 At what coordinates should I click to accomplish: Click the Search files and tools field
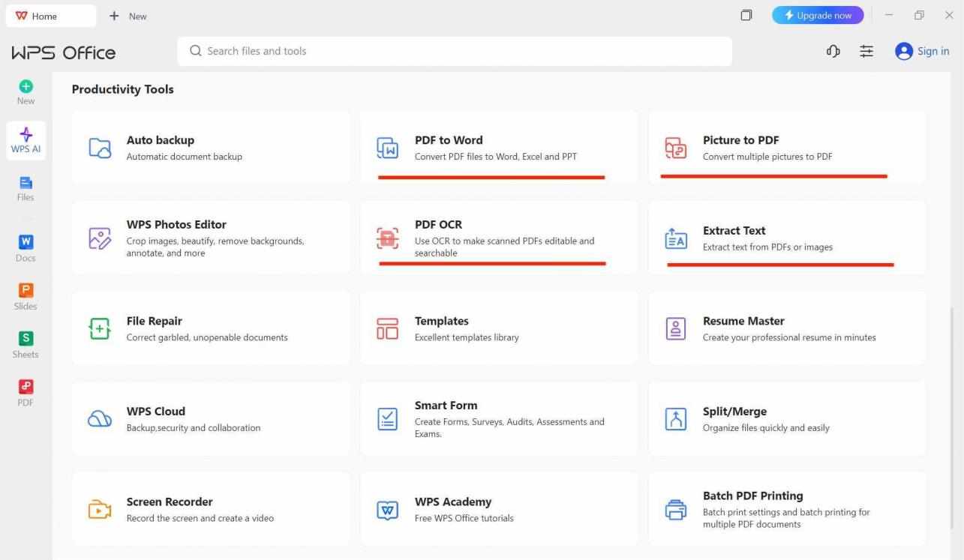(454, 51)
